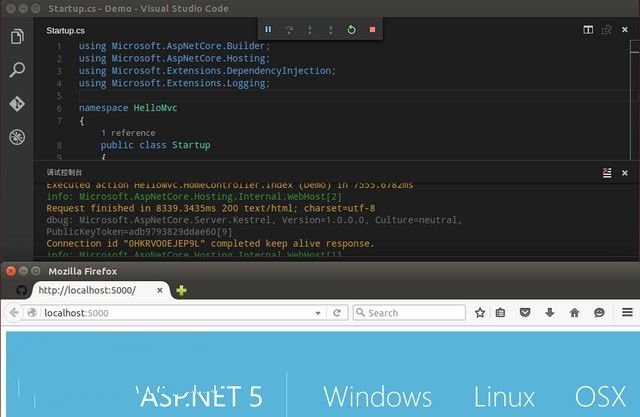Open the address bar history dropdown
The image size is (640, 417).
pos(318,313)
